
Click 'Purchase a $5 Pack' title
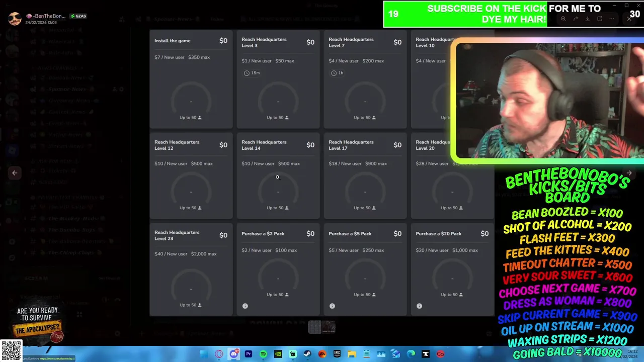tap(350, 234)
